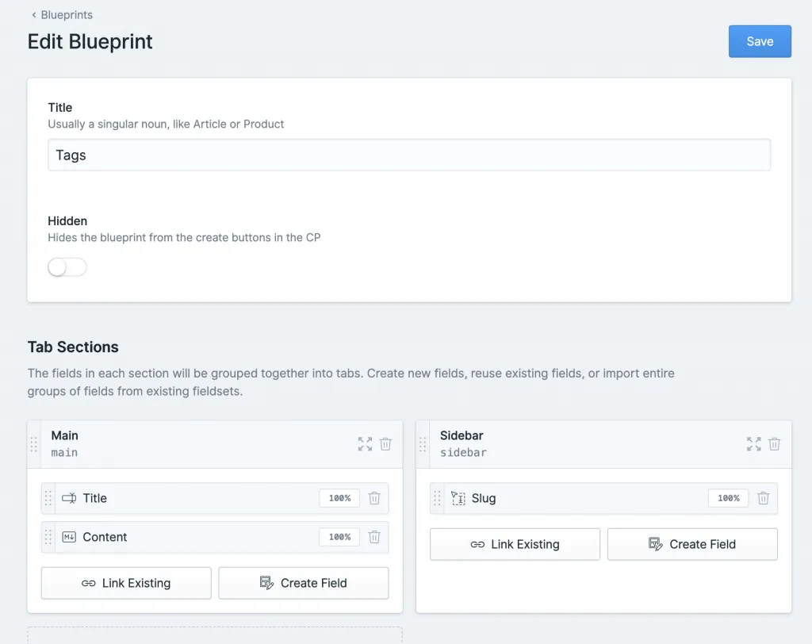Screen dimensions: 812x644
Task: Select the Main section title text
Action: (65, 435)
